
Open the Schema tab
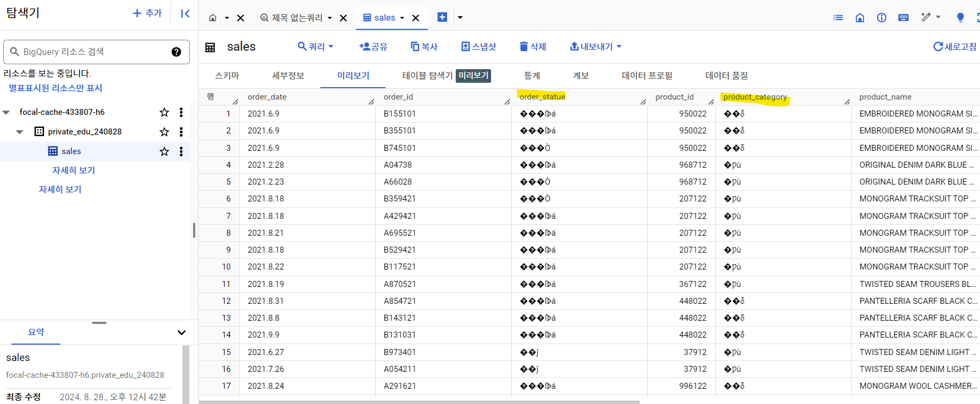pos(227,76)
